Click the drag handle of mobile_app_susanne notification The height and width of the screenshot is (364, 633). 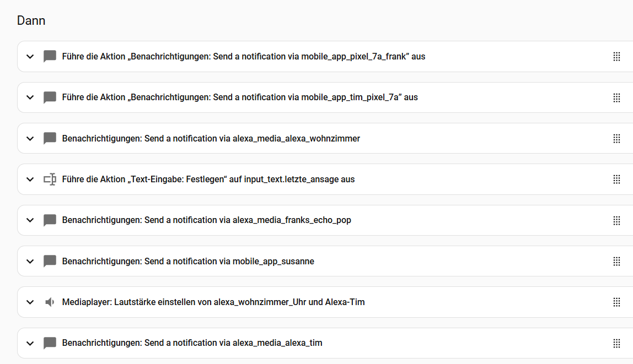pyautogui.click(x=616, y=262)
